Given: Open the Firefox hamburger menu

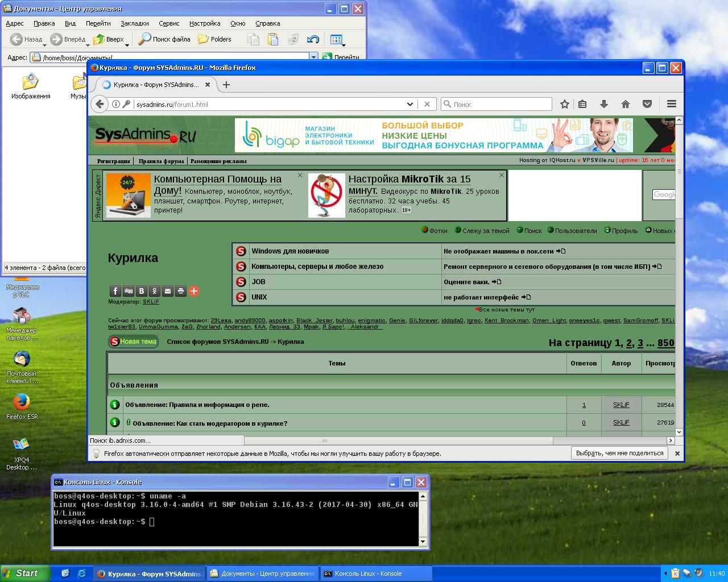Looking at the screenshot, I should click(672, 104).
